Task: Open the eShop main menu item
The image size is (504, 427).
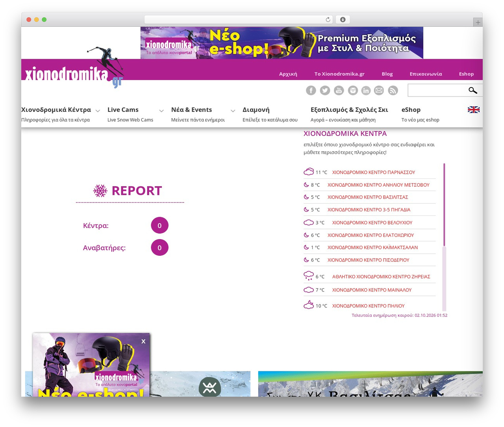Action: tap(411, 110)
